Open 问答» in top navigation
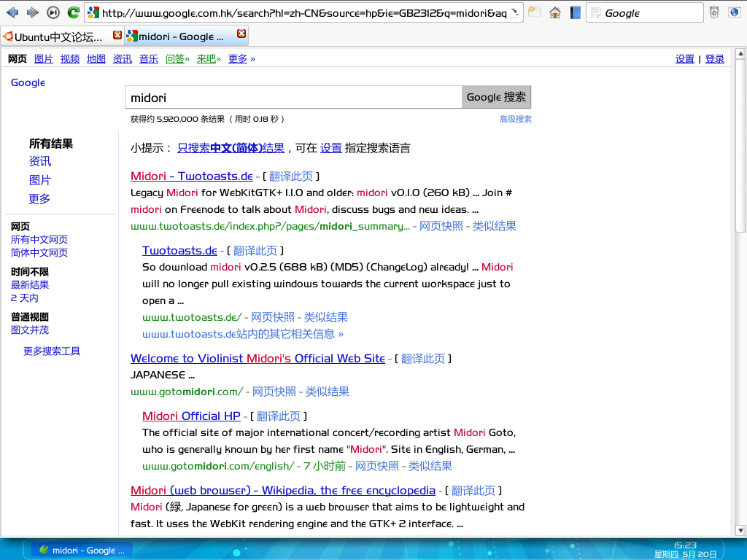747x560 pixels. coord(177,58)
